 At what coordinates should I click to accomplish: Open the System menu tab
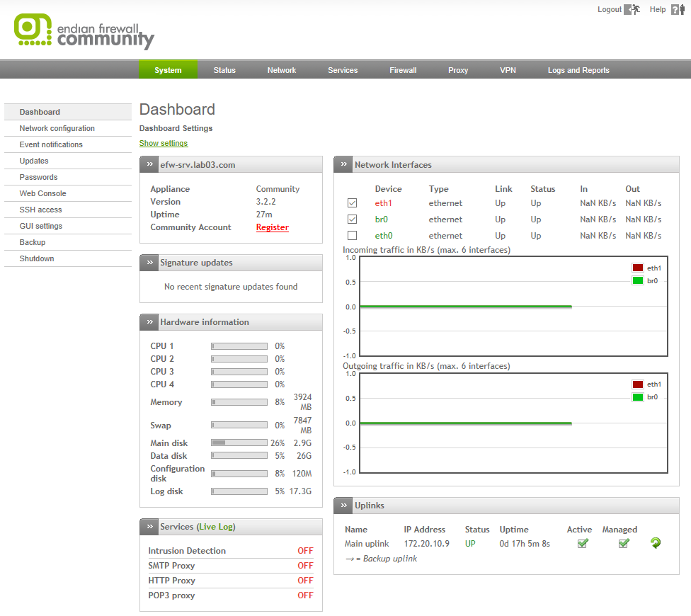pos(168,70)
